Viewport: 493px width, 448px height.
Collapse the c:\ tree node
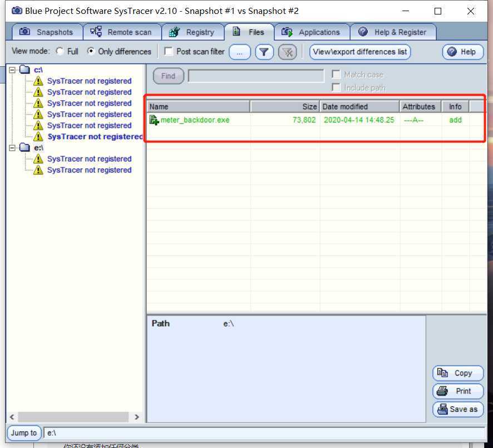12,70
